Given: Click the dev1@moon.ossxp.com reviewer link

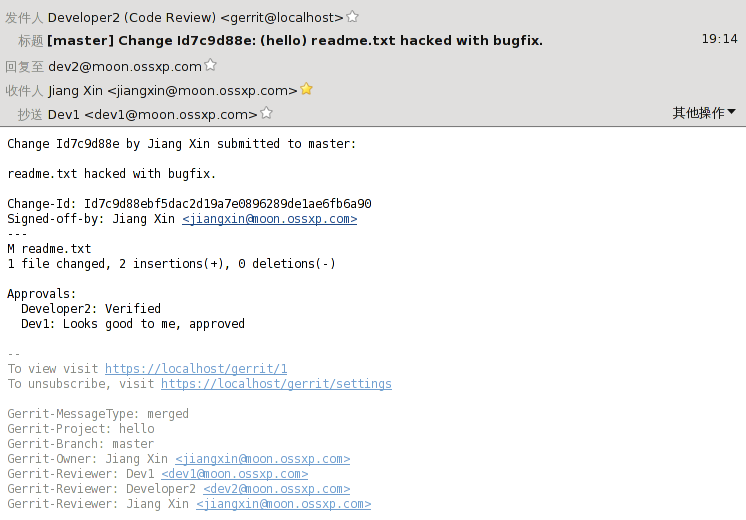Looking at the screenshot, I should point(235,474).
